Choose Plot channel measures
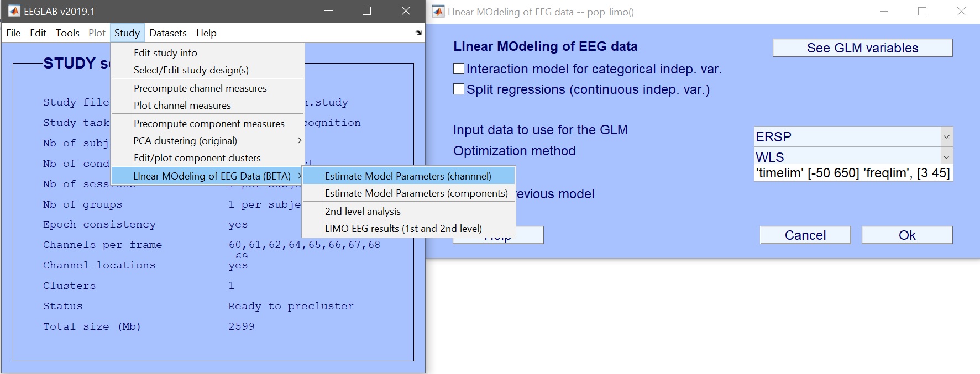 (208, 105)
